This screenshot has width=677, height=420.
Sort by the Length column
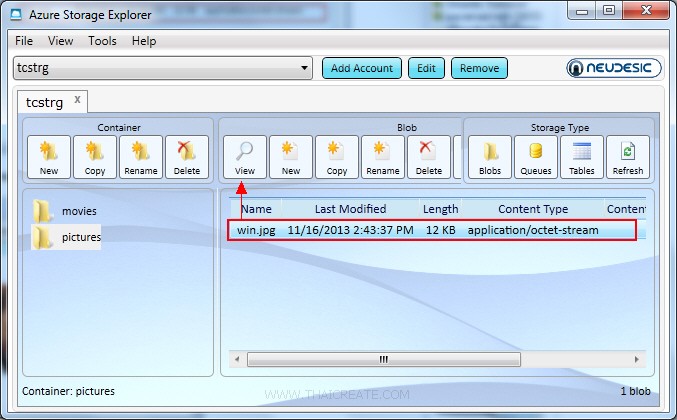[x=440, y=209]
